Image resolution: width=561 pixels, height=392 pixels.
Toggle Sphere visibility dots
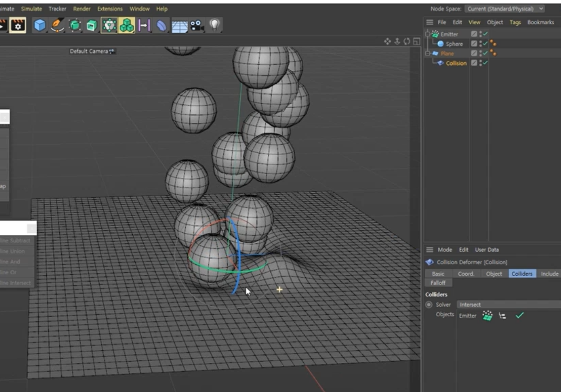click(x=481, y=44)
